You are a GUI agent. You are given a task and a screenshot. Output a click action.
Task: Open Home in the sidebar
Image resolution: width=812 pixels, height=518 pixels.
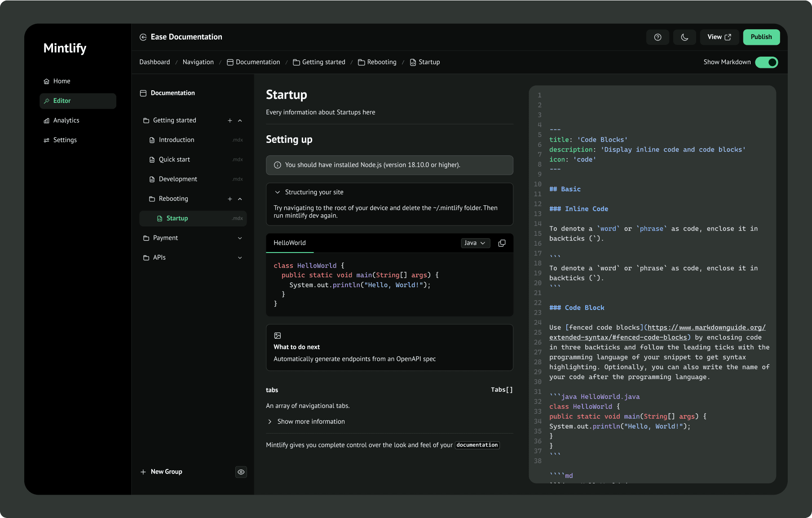coord(78,81)
